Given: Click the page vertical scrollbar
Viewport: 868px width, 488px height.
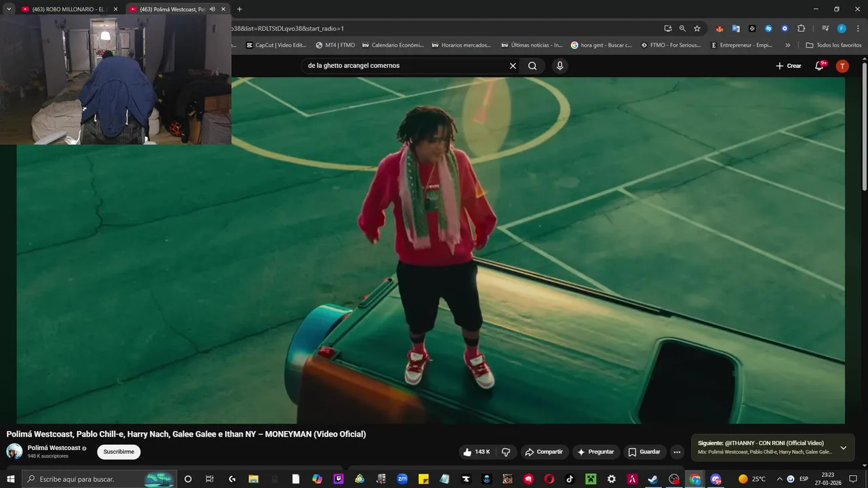Looking at the screenshot, I should tap(865, 125).
